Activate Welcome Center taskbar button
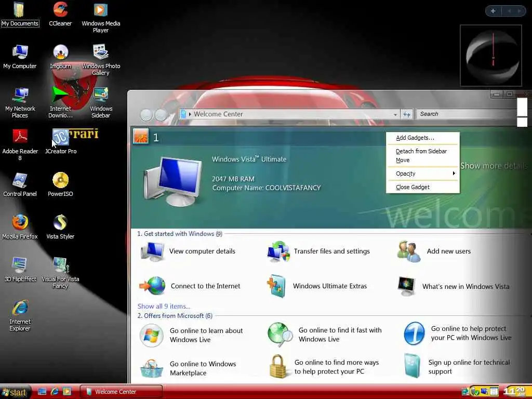Screen dimensions: 532x399 click(x=121, y=392)
